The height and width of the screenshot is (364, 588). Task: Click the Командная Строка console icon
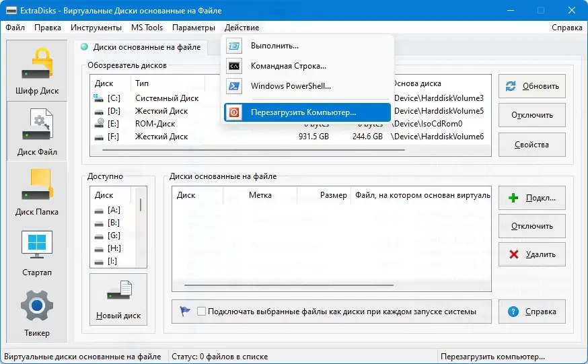tap(234, 66)
